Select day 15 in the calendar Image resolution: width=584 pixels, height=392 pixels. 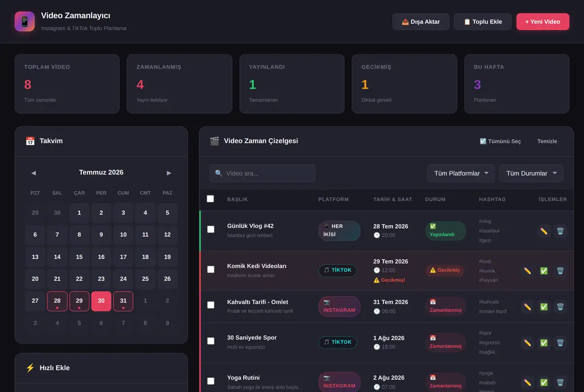79,257
